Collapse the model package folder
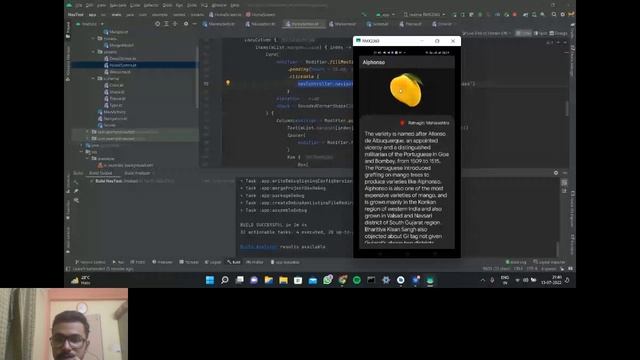This screenshot has width=640, height=360. (94, 38)
